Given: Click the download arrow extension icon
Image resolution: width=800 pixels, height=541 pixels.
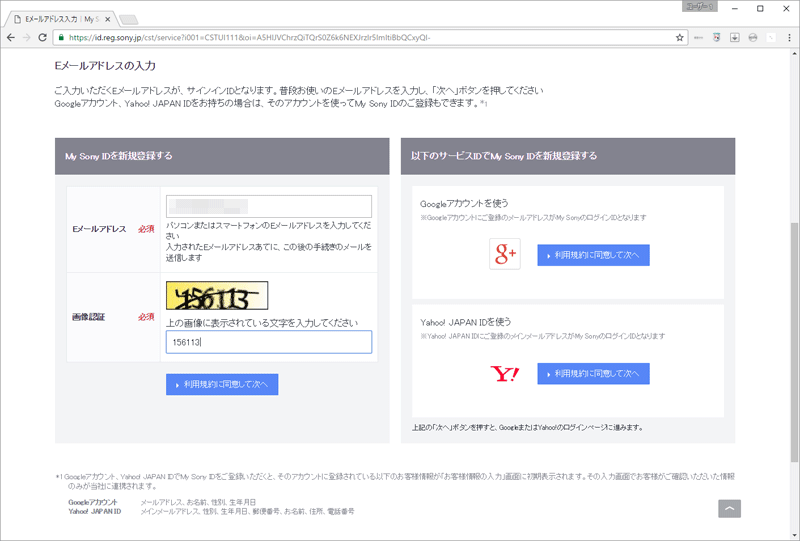Looking at the screenshot, I should point(735,37).
